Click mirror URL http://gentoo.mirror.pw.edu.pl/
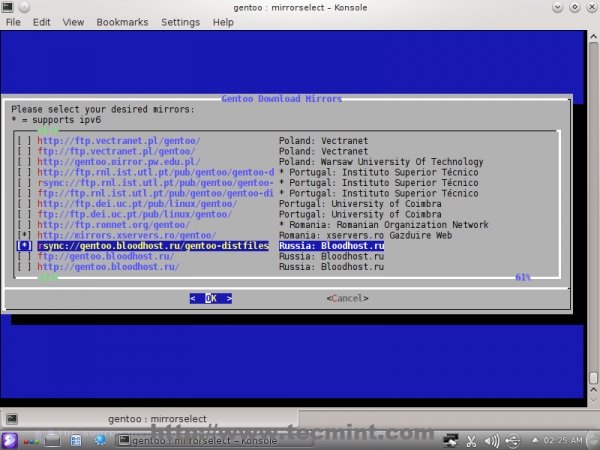Image resolution: width=600 pixels, height=450 pixels. click(x=119, y=162)
